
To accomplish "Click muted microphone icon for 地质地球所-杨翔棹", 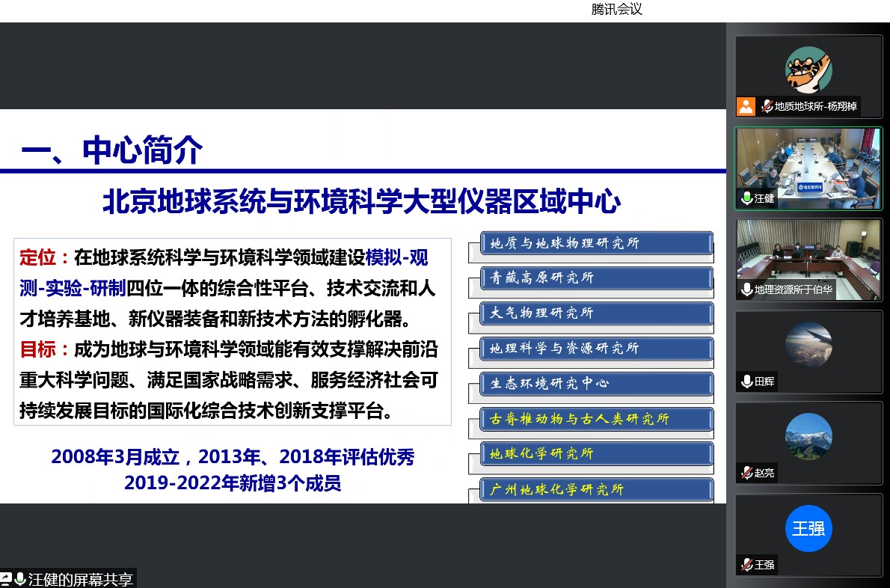I will click(x=767, y=106).
